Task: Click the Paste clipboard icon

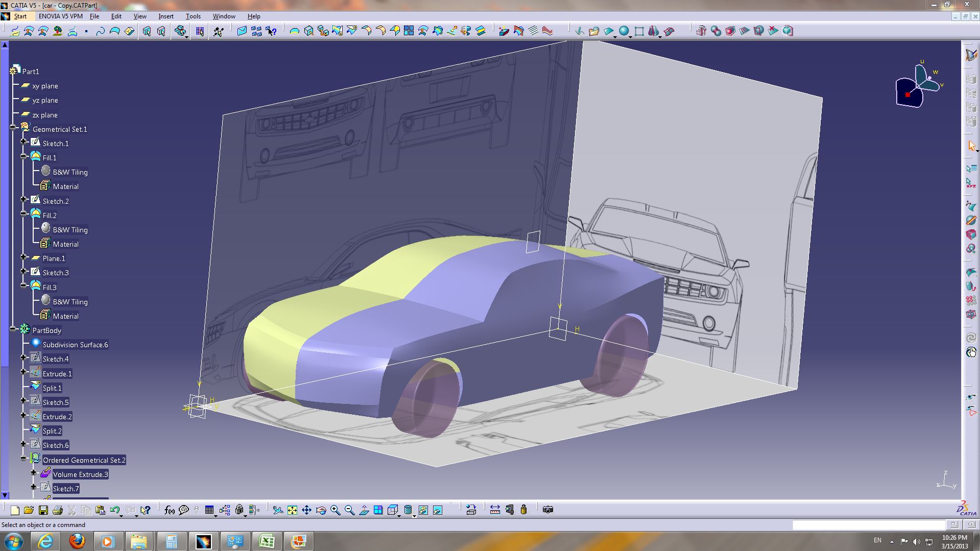Action: [100, 510]
